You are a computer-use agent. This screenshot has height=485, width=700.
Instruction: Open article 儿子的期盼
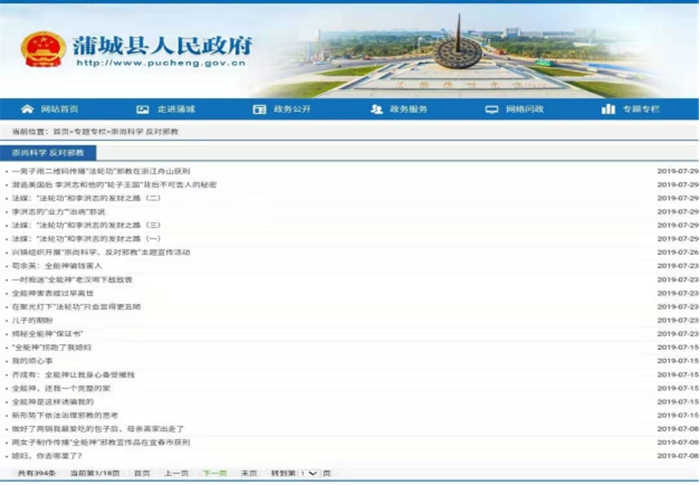28,320
